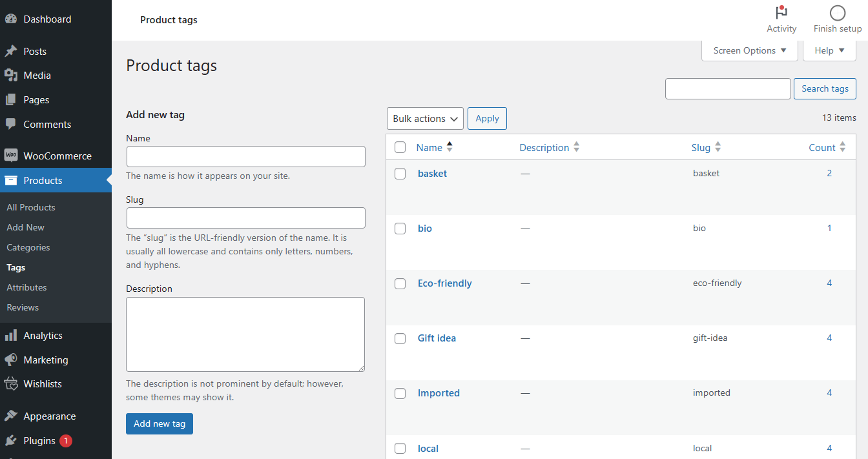The image size is (868, 459).
Task: Open Attributes submenu item
Action: (26, 287)
